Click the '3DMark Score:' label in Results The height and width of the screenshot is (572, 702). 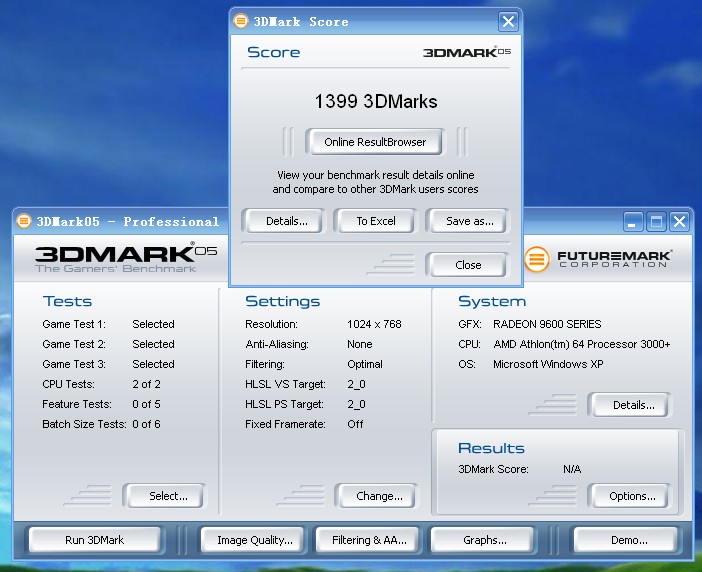pyautogui.click(x=493, y=469)
